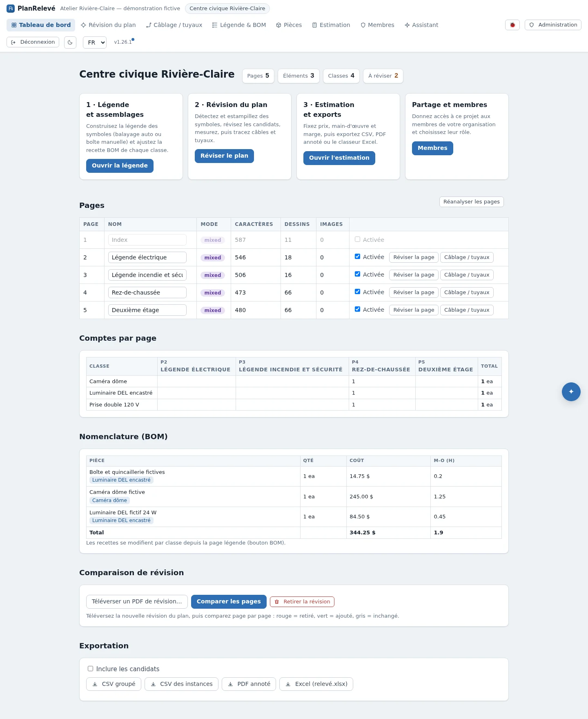Click the BOM total cost 344.25 $
Viewport: 588px width, 719px height.
pos(362,533)
